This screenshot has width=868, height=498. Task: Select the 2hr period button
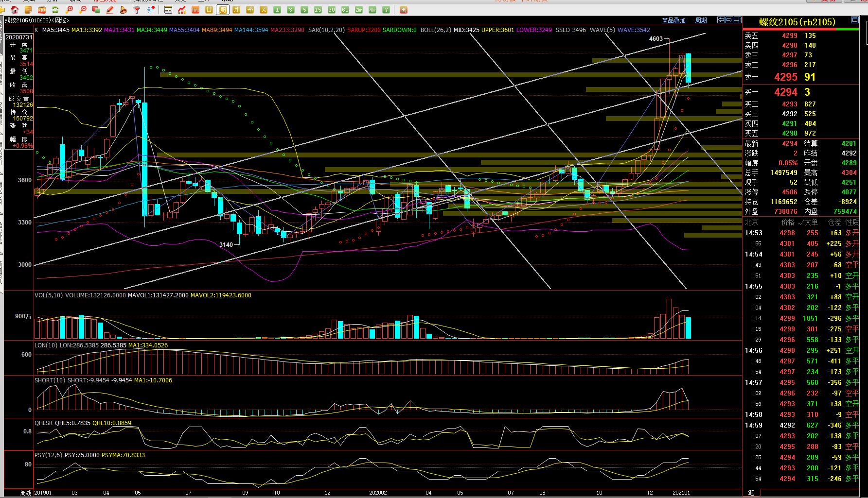359,10
